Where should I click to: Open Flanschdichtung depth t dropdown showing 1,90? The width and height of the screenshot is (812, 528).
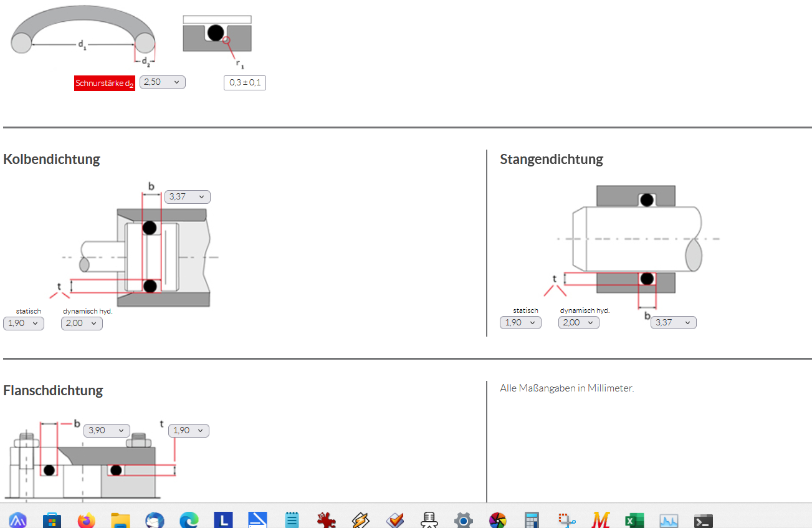click(189, 431)
